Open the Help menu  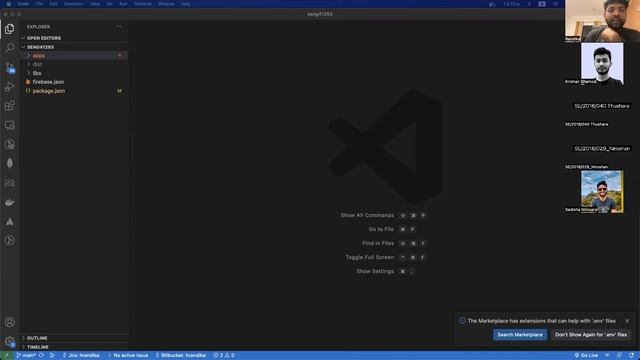[x=185, y=4]
